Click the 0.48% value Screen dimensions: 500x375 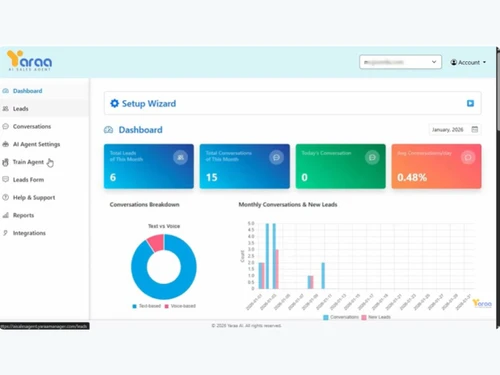point(412,177)
